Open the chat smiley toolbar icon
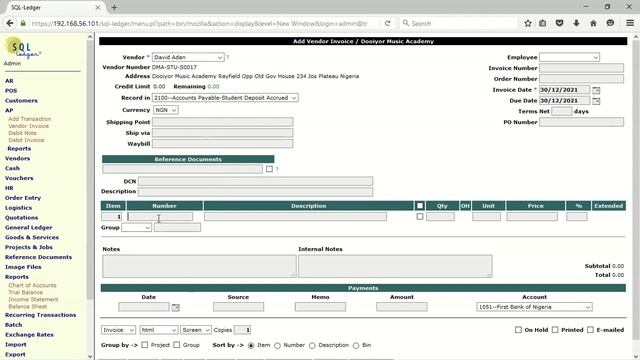Viewport: 640px width, 360px height. (610, 23)
